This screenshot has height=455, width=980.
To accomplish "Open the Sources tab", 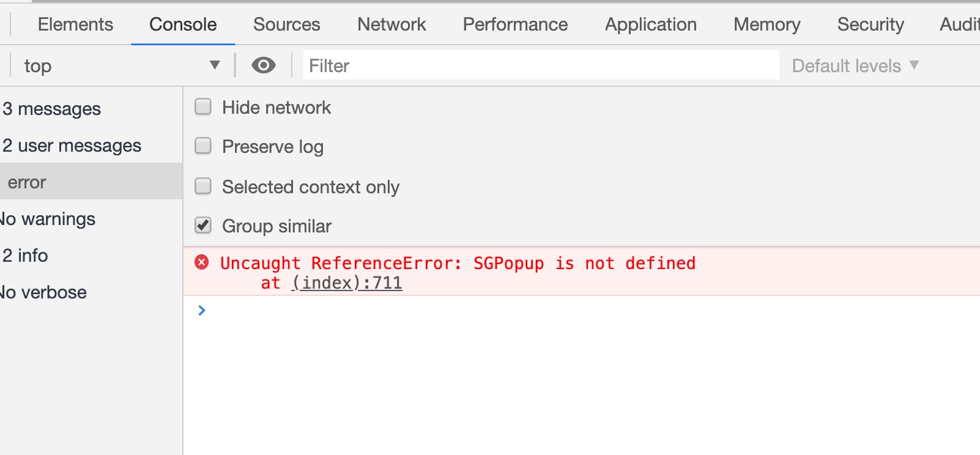I will coord(287,24).
